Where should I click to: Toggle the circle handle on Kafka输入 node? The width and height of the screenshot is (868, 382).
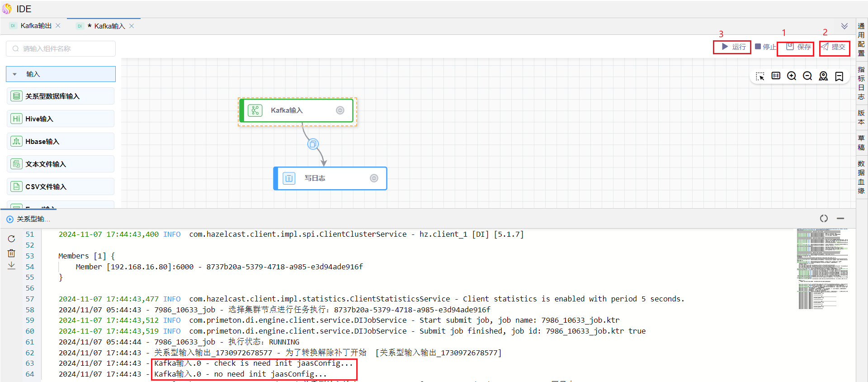point(340,110)
